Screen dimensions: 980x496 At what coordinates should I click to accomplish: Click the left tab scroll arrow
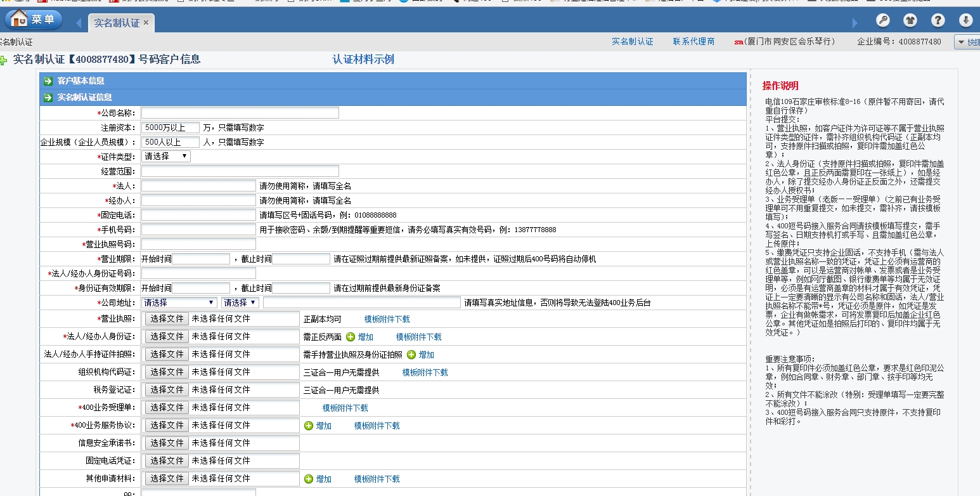click(79, 23)
